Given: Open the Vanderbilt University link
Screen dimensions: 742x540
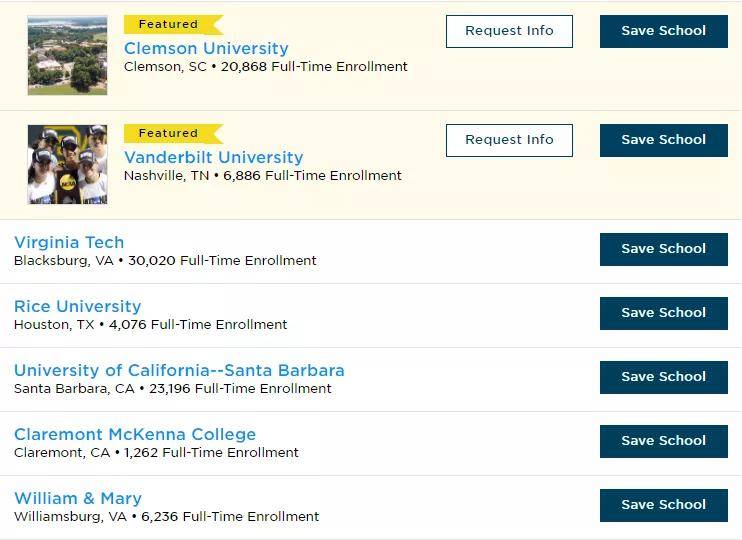Looking at the screenshot, I should point(213,157).
